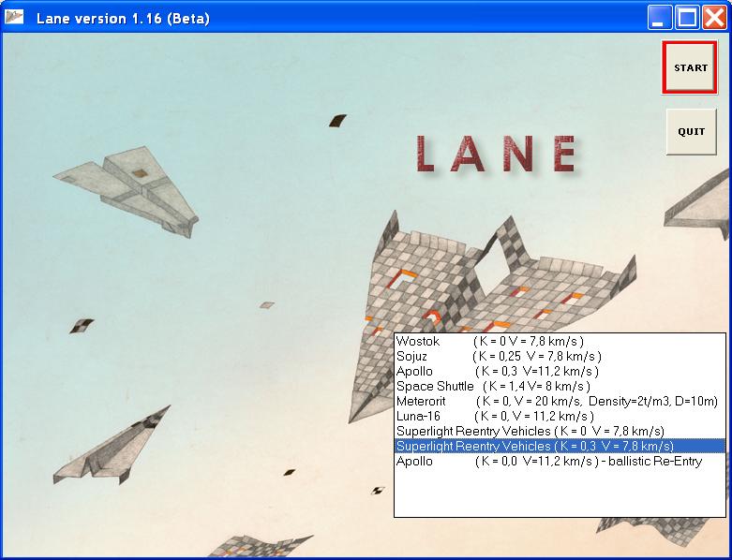Close the Lane window
The height and width of the screenshot is (560, 732).
tap(713, 18)
